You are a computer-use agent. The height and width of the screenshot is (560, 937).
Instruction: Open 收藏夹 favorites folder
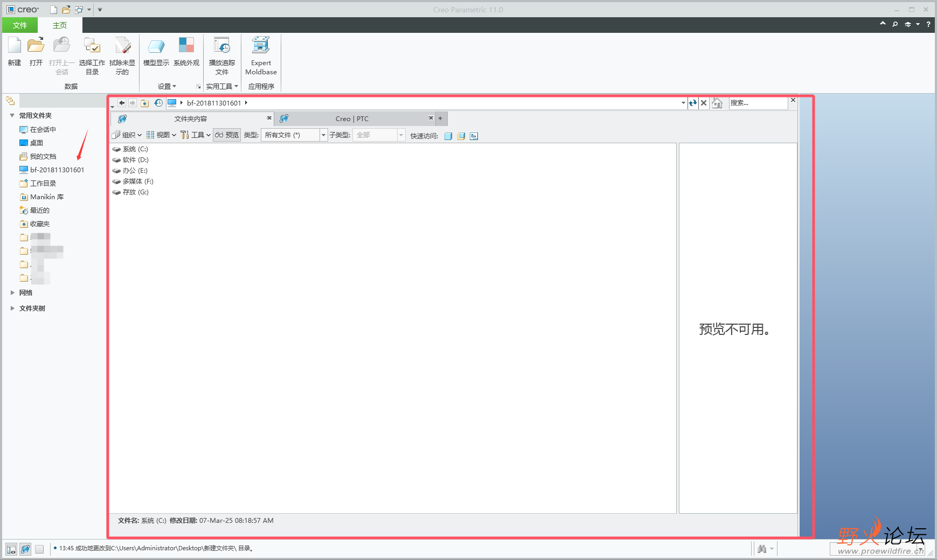[34, 224]
